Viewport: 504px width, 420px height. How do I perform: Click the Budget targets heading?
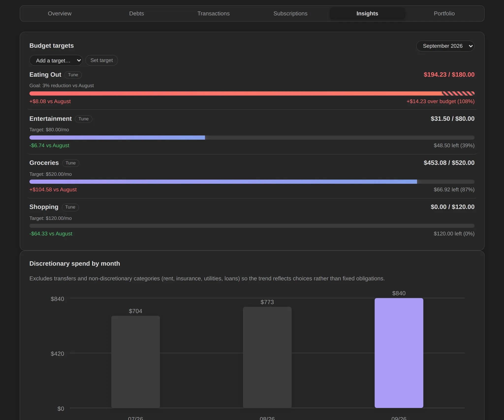click(51, 46)
